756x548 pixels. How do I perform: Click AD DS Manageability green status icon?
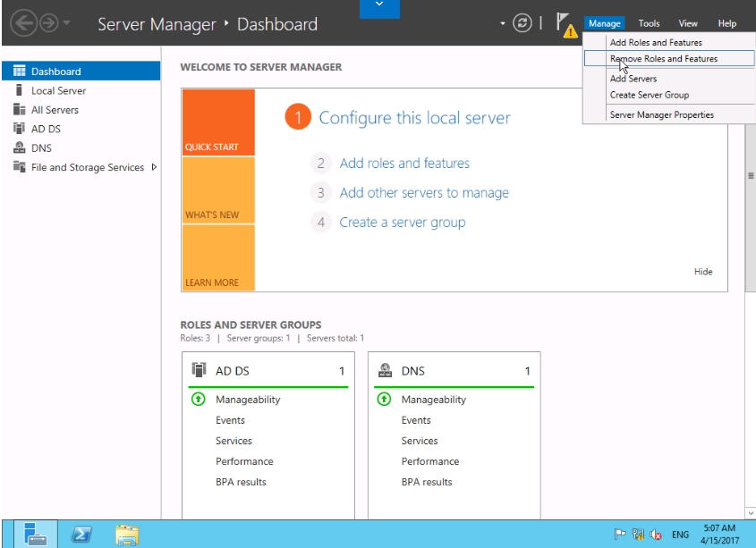(198, 399)
